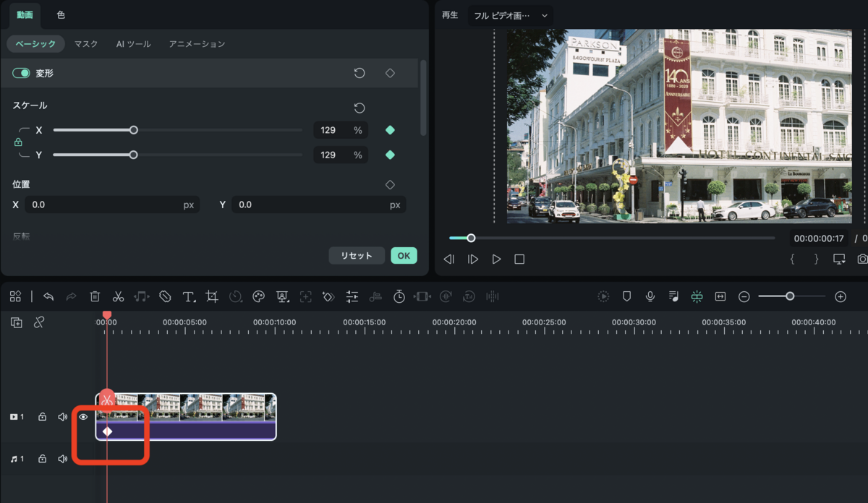The height and width of the screenshot is (503, 868).
Task: Hide video track 1 with eye icon
Action: tap(83, 417)
